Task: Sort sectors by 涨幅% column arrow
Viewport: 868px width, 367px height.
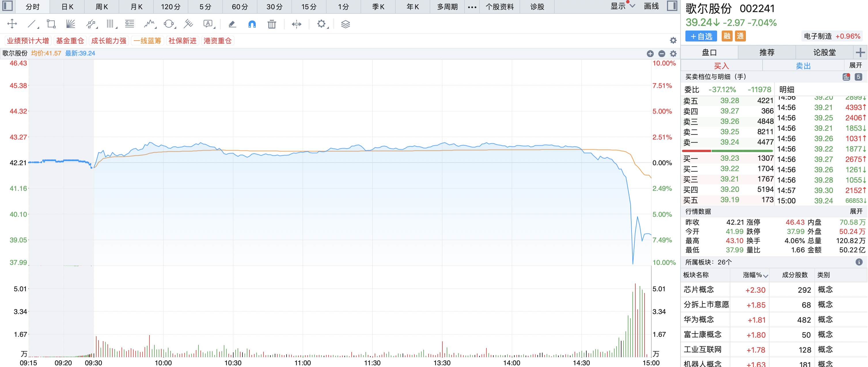Action: 765,276
